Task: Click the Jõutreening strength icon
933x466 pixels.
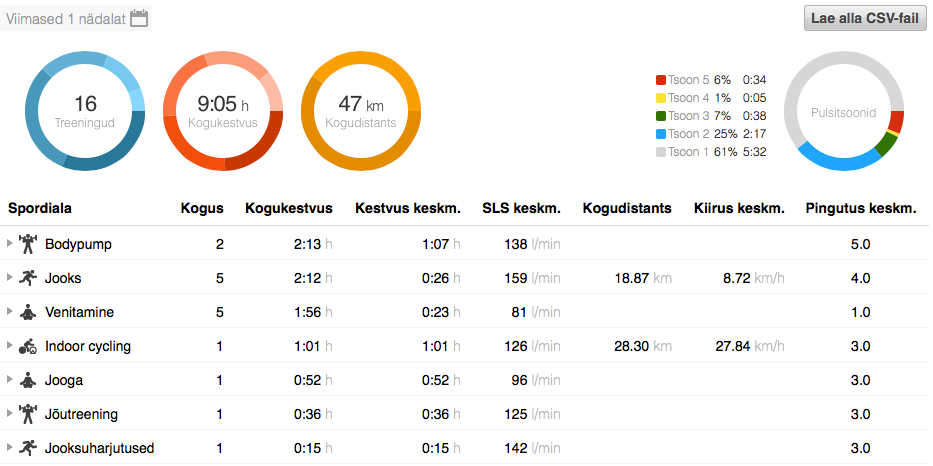Action: coord(27,414)
